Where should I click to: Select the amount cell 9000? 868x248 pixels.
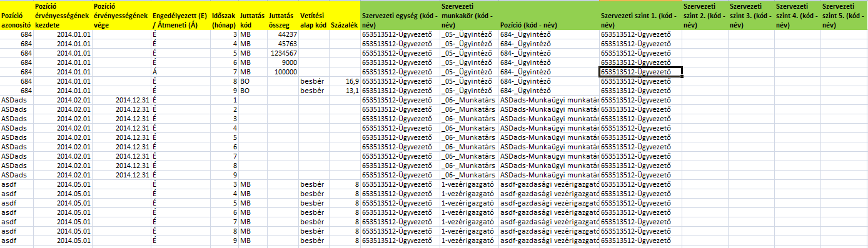click(283, 62)
